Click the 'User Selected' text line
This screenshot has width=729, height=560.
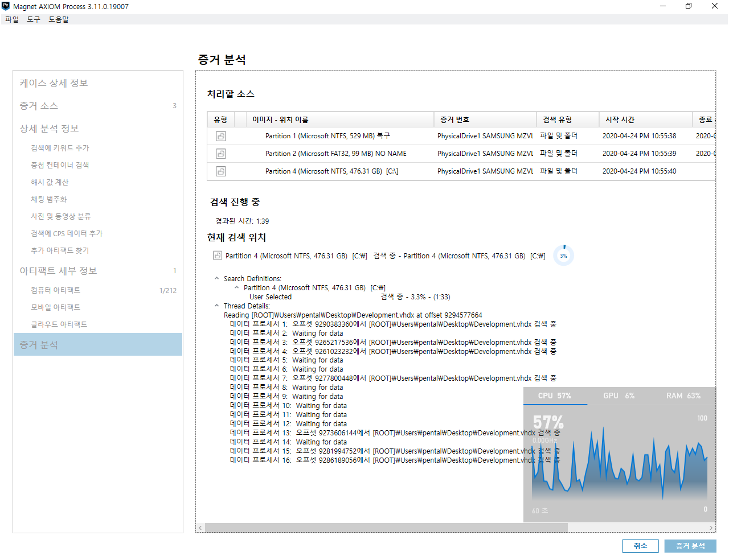[271, 297]
